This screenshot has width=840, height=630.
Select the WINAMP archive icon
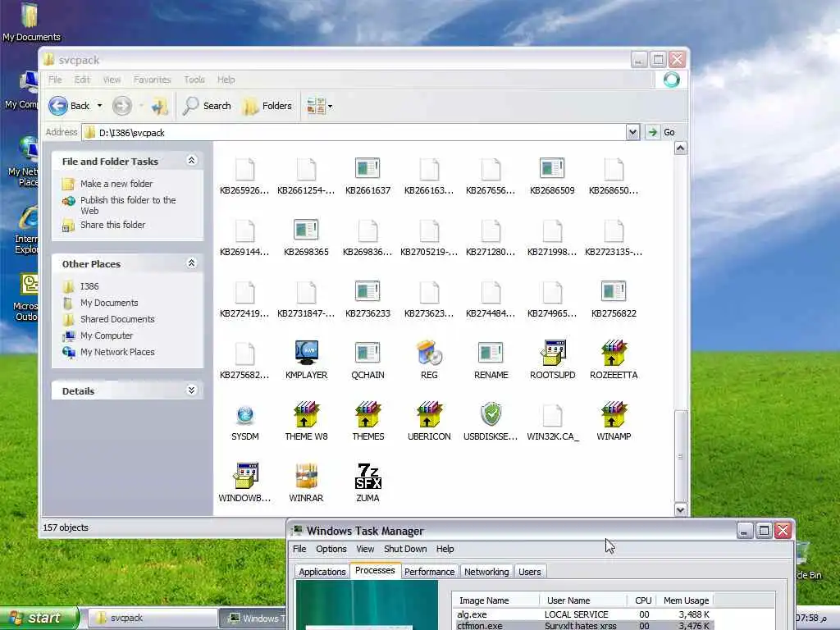coord(614,414)
